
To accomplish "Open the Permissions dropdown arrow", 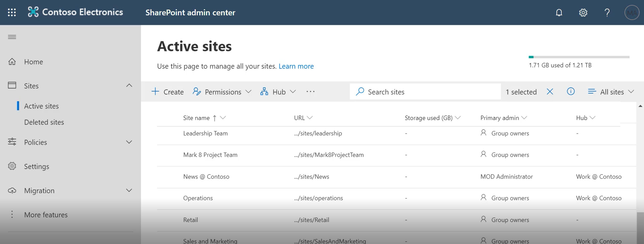I will click(x=248, y=92).
